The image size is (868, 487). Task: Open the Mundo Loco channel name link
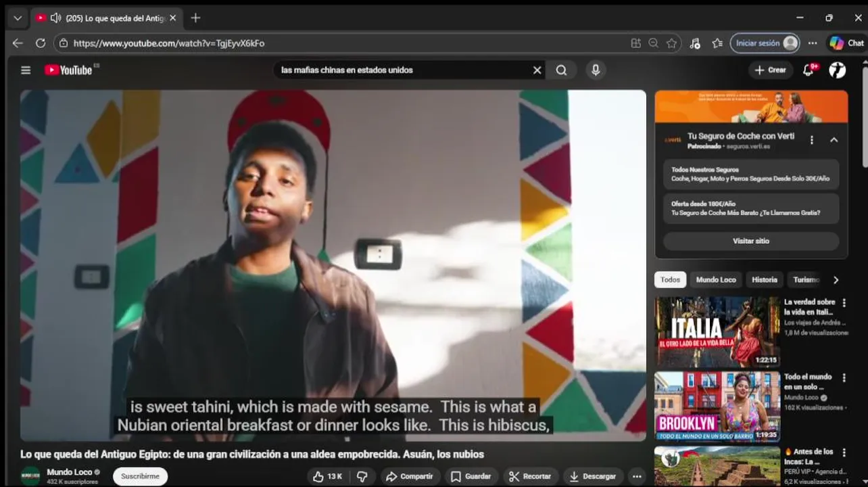(x=70, y=472)
